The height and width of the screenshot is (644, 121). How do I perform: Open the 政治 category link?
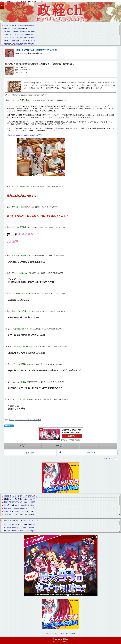[26, 67]
